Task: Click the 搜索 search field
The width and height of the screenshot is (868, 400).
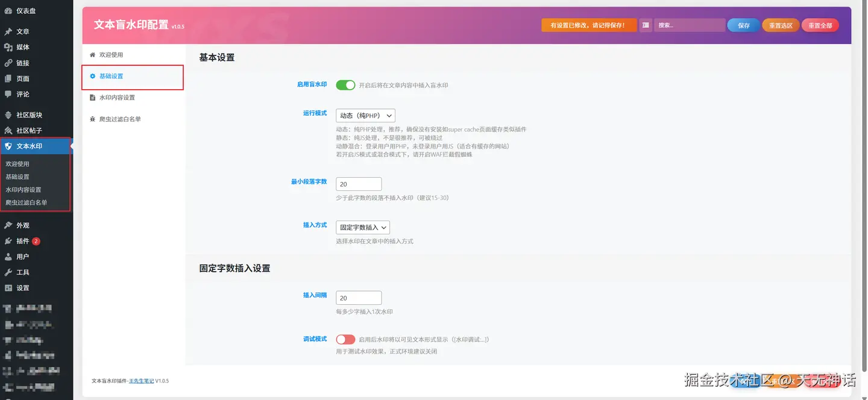Action: [x=690, y=25]
